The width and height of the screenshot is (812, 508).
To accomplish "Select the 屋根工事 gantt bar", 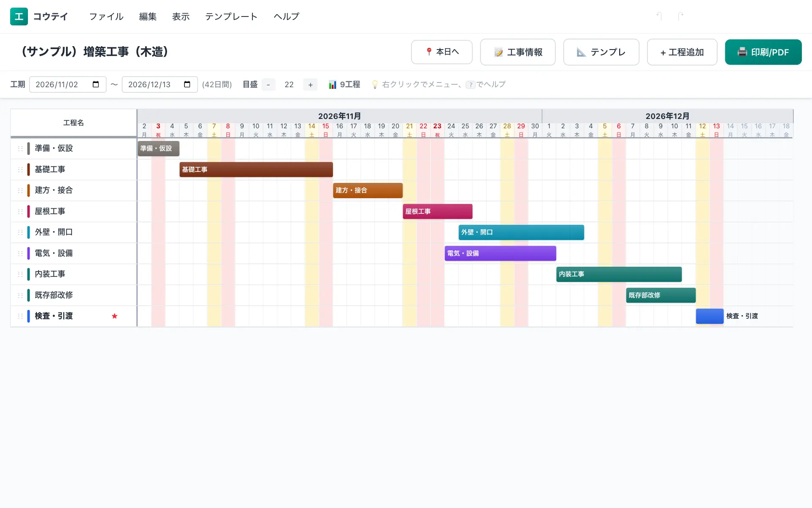I will [x=438, y=212].
